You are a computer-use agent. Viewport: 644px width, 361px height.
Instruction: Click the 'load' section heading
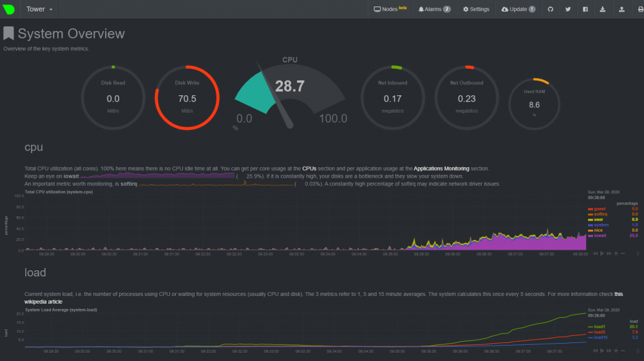35,272
